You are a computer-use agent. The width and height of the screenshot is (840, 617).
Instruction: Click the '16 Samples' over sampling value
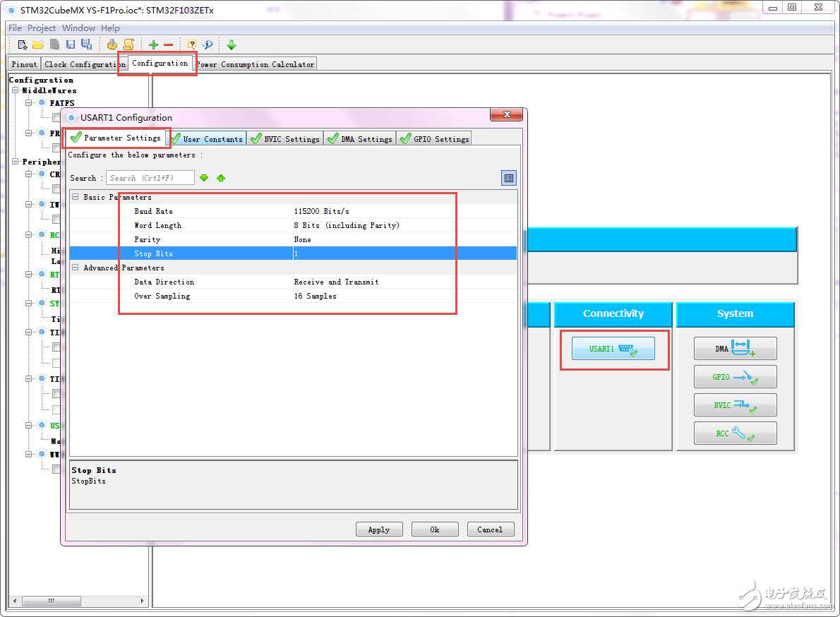[x=315, y=296]
